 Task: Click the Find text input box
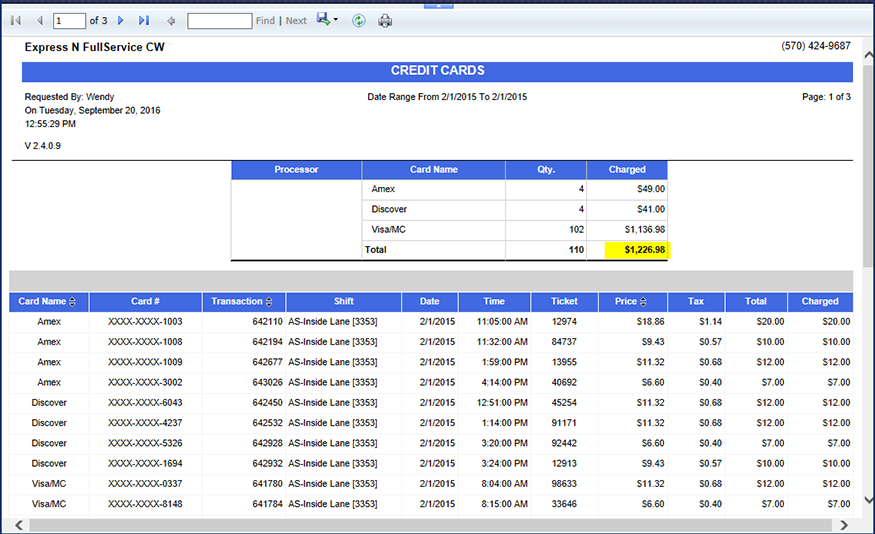coord(219,21)
